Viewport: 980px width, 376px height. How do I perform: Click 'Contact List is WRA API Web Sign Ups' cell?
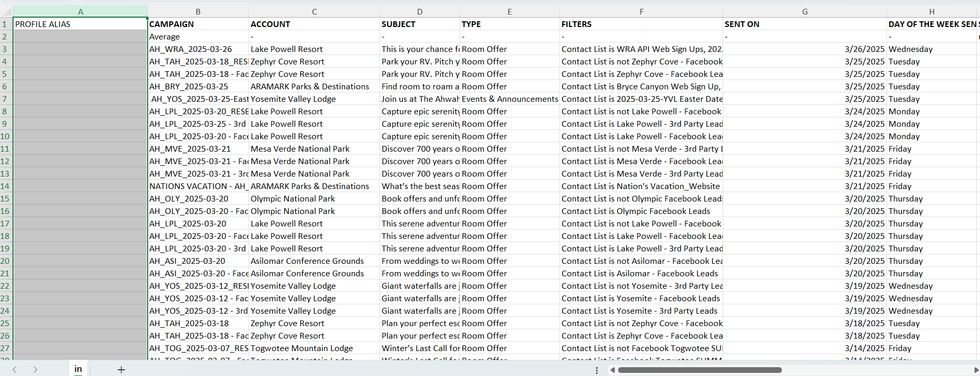pyautogui.click(x=641, y=49)
